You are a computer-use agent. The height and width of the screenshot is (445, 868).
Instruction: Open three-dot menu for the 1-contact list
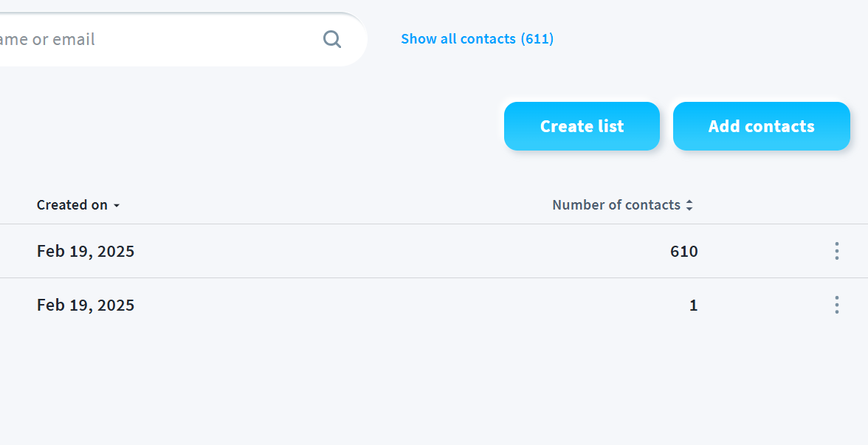coord(836,305)
